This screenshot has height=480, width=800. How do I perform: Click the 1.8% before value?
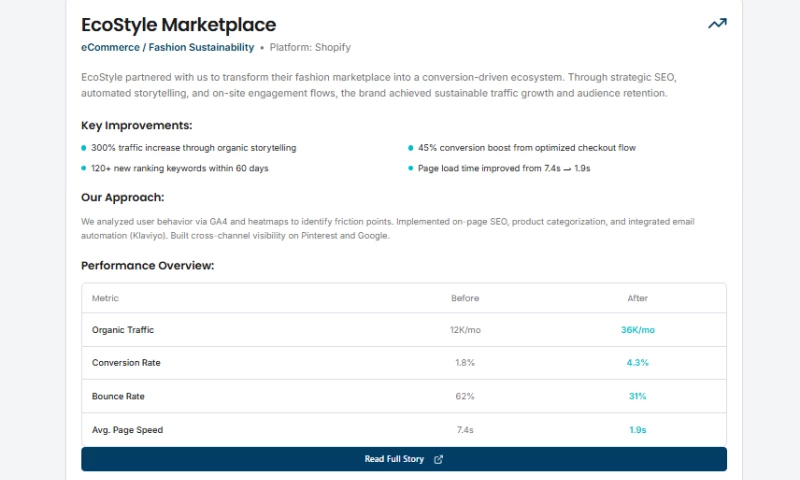(465, 363)
